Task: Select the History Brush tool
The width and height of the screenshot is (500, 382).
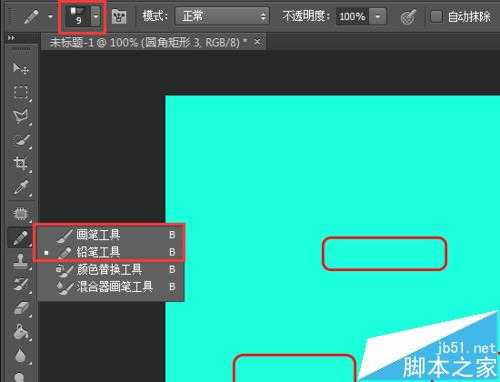Action: [x=21, y=285]
